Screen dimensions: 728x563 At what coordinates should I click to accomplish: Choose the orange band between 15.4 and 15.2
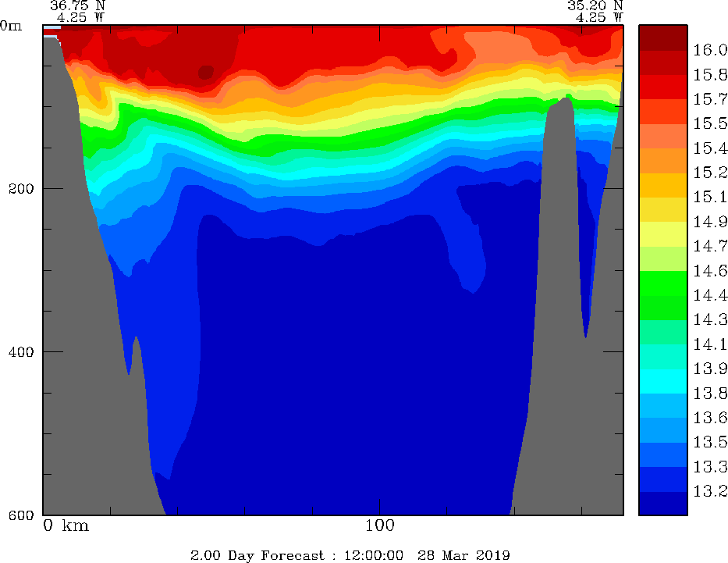tap(663, 161)
